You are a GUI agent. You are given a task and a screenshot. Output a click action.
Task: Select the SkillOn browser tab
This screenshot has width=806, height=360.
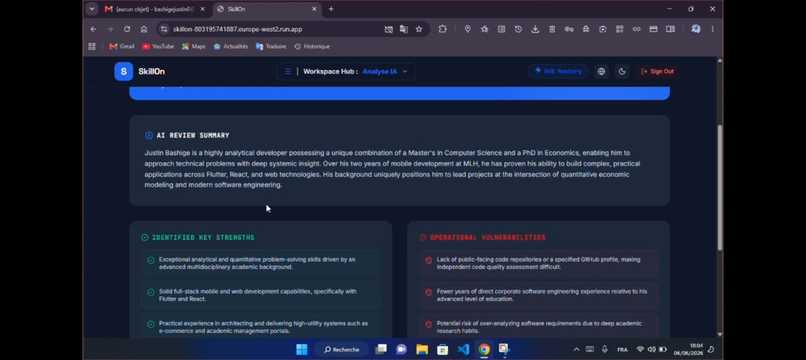pos(266,9)
